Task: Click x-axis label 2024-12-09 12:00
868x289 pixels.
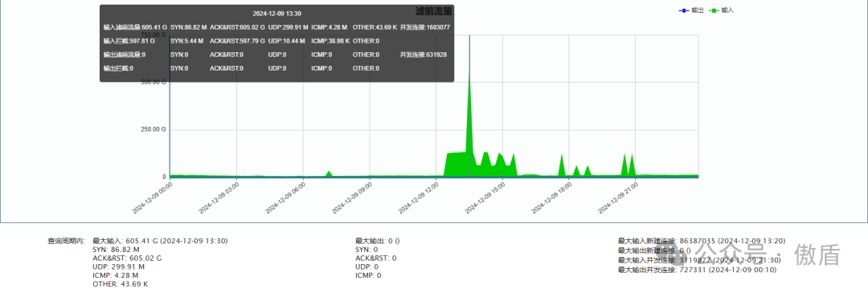Action: (419, 197)
